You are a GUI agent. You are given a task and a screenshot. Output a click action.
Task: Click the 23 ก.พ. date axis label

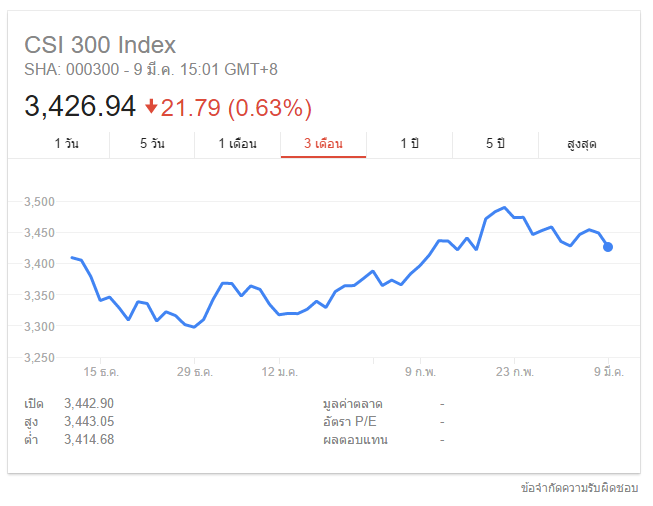click(x=514, y=371)
